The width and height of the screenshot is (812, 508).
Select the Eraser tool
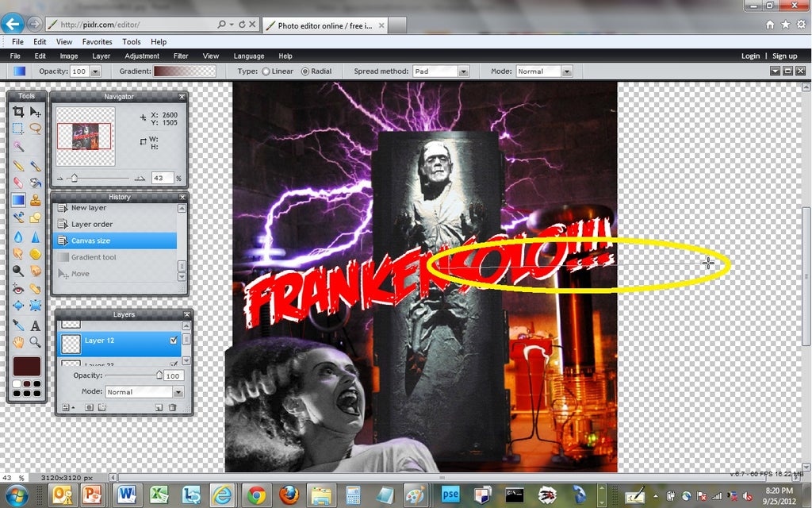(x=18, y=183)
